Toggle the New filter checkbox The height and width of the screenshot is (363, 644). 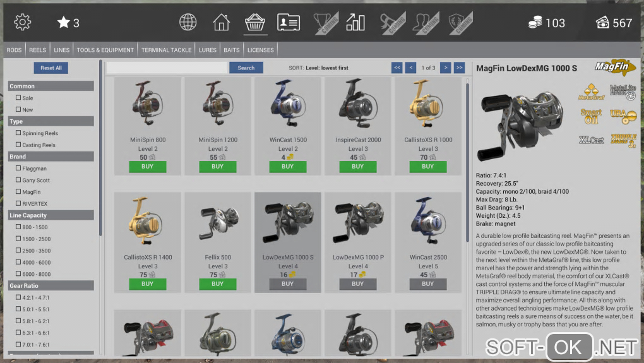click(x=18, y=109)
